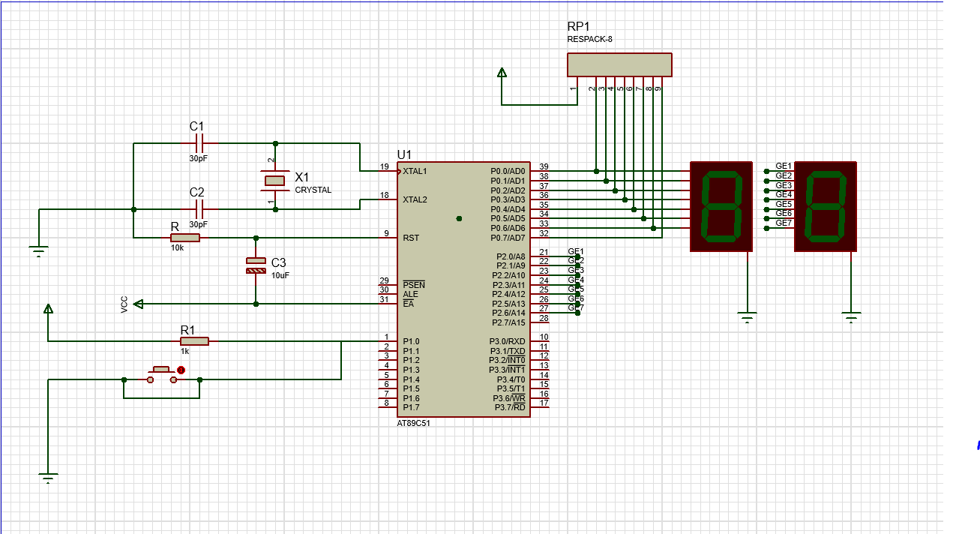Click the XTAL1 pin label
The image size is (980, 534).
click(x=415, y=171)
